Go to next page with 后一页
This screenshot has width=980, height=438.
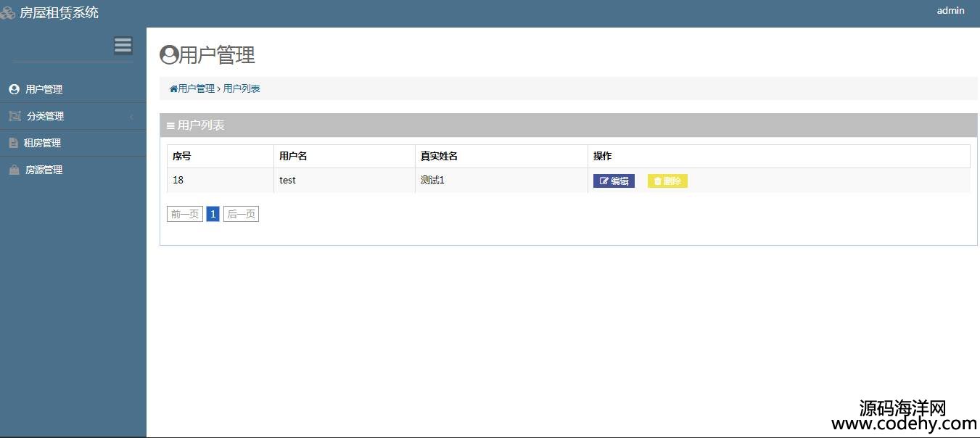click(x=241, y=214)
